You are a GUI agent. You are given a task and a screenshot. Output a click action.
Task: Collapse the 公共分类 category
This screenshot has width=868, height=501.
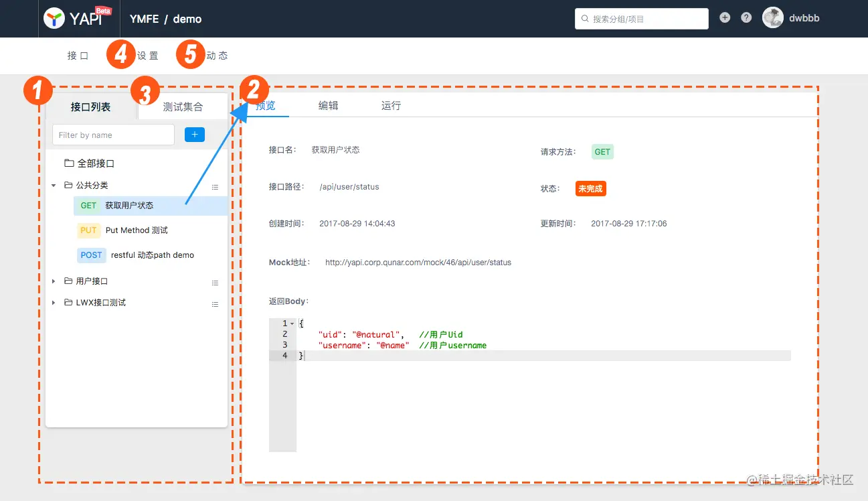click(x=54, y=185)
